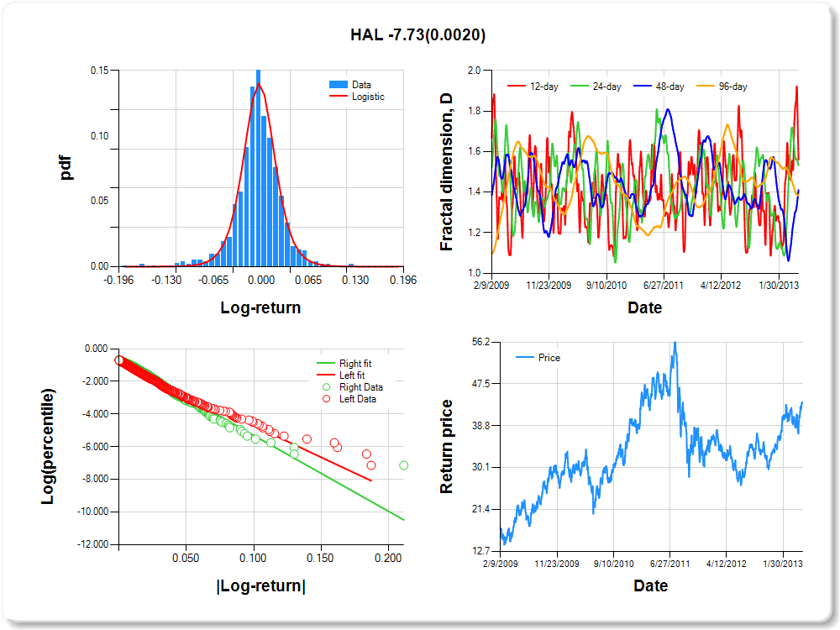Click the Return price axis title
840x630 pixels.
tap(447, 446)
